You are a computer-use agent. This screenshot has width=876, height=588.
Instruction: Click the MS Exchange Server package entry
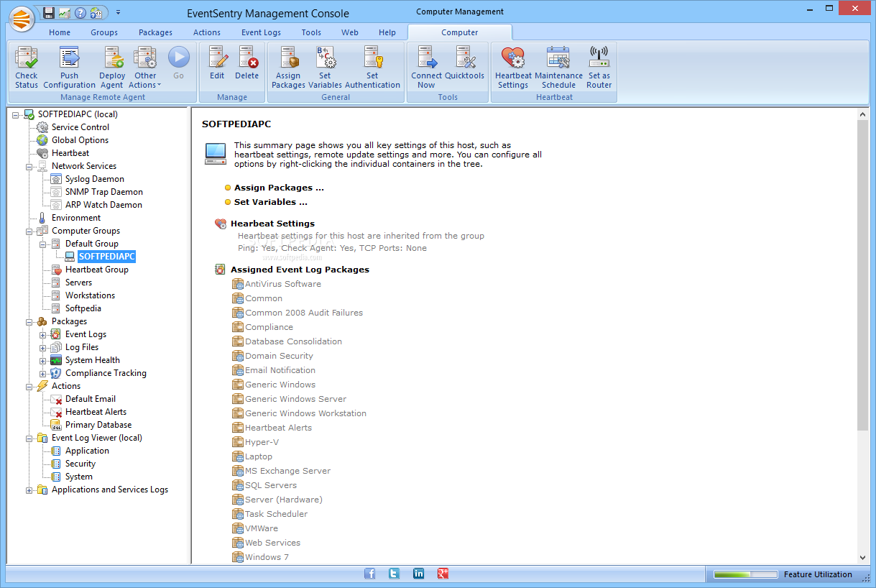point(287,471)
